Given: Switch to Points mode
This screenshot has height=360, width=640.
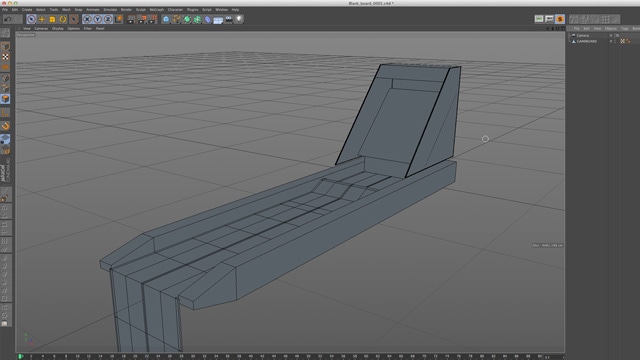Looking at the screenshot, I should [5, 78].
